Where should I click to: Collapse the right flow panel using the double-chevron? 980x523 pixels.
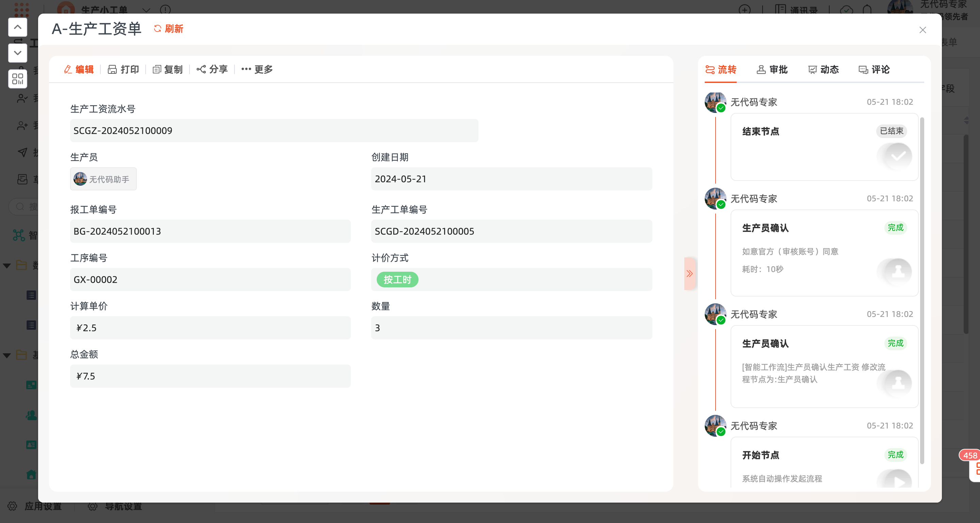689,274
